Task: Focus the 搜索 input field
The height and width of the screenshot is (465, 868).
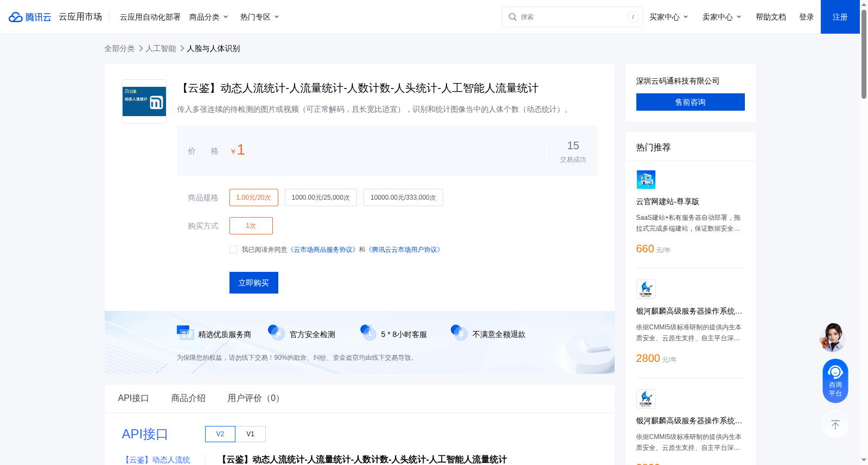Action: pos(572,17)
